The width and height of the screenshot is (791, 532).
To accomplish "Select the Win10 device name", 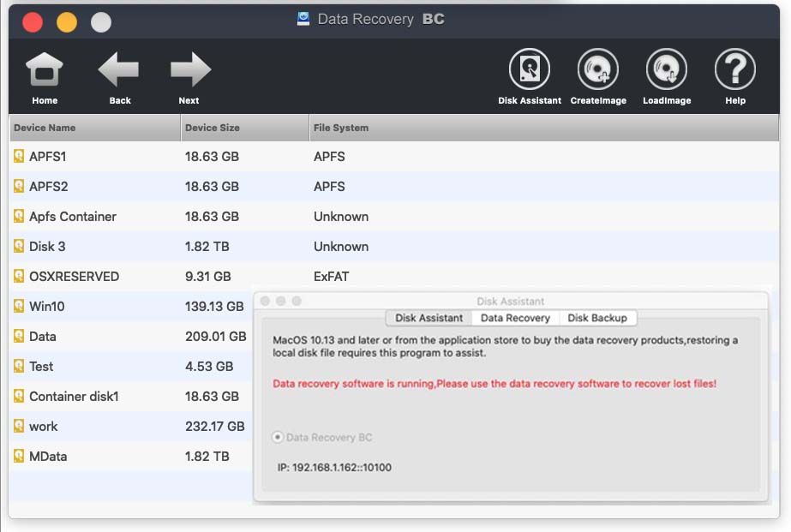I will tap(46, 306).
